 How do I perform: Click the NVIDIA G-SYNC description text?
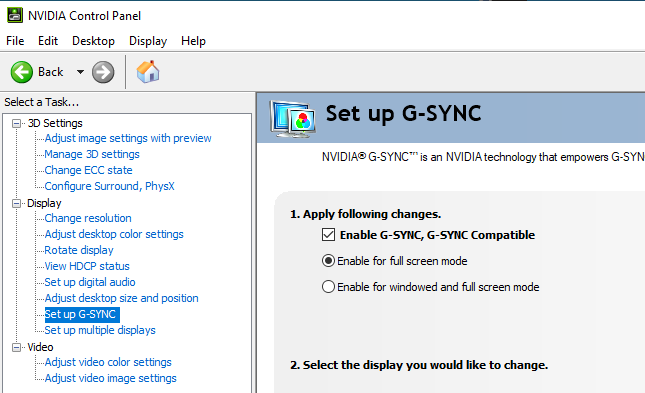point(483,157)
